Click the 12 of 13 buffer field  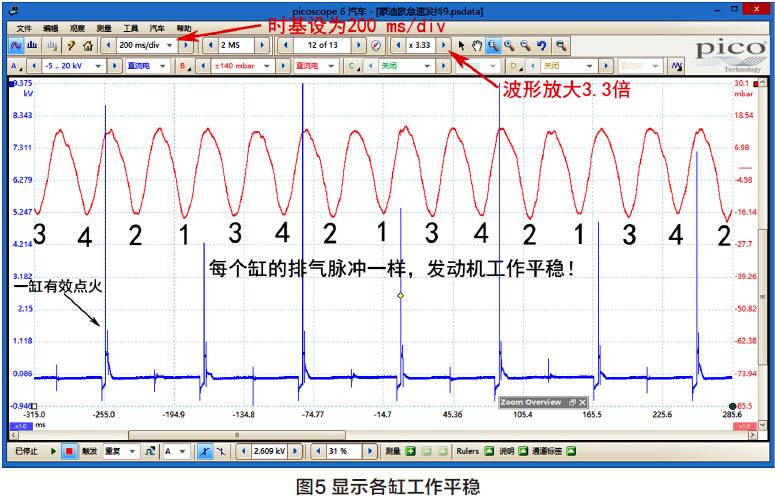(322, 45)
